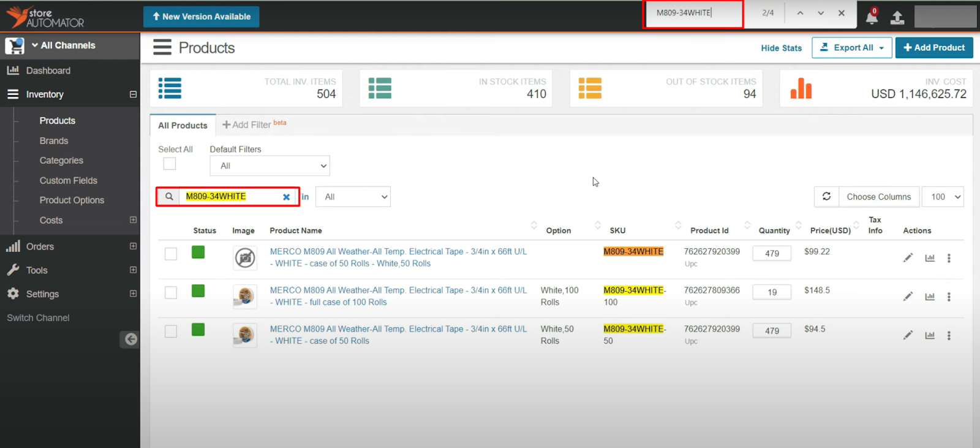Open the rows-per-page 100 dropdown
The image size is (980, 448).
(943, 197)
